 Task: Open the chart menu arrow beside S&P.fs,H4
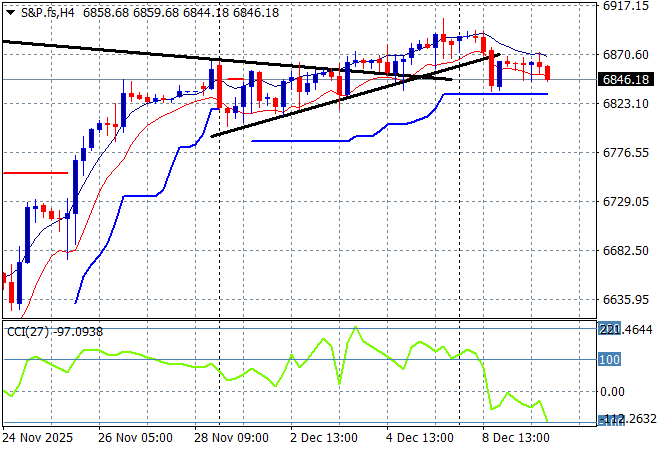coord(11,13)
